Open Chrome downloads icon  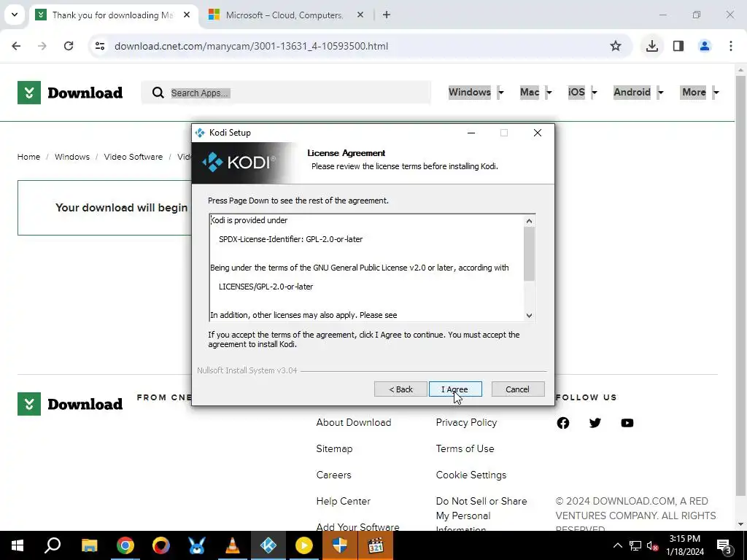(x=651, y=46)
